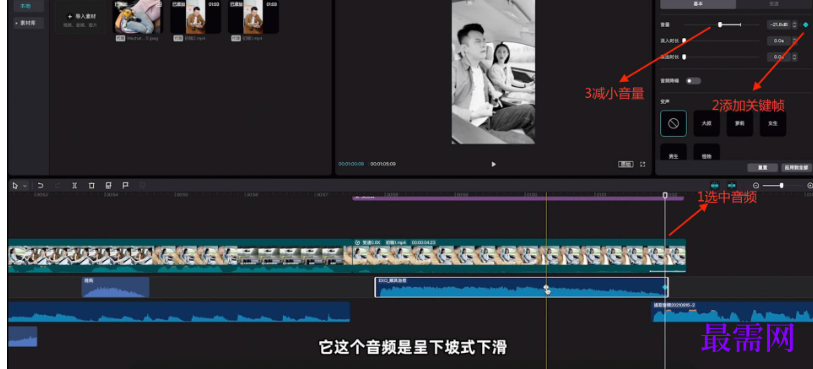Choose the 女生 voice effect
The width and height of the screenshot is (813, 369).
[x=773, y=123]
